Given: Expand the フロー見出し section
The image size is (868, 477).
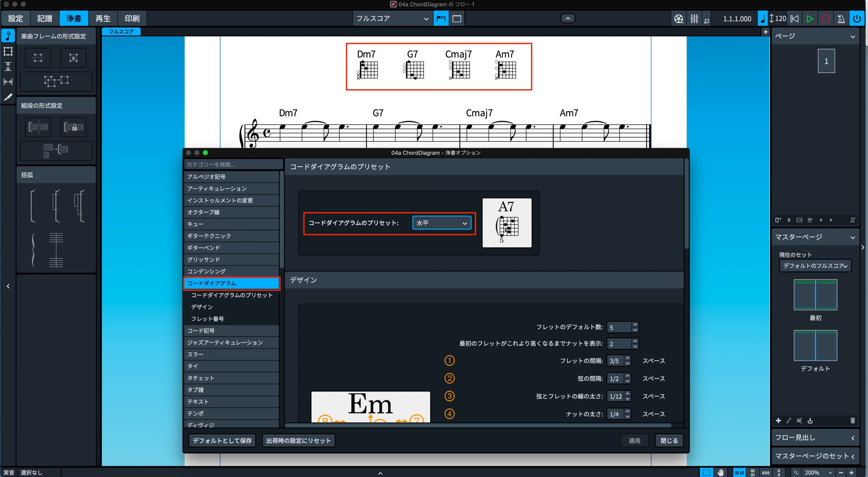Looking at the screenshot, I should [x=852, y=438].
